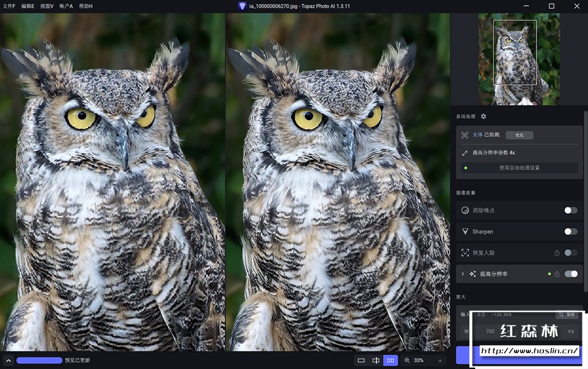
Task: Click the original image preview pane
Action: pyautogui.click(x=112, y=182)
